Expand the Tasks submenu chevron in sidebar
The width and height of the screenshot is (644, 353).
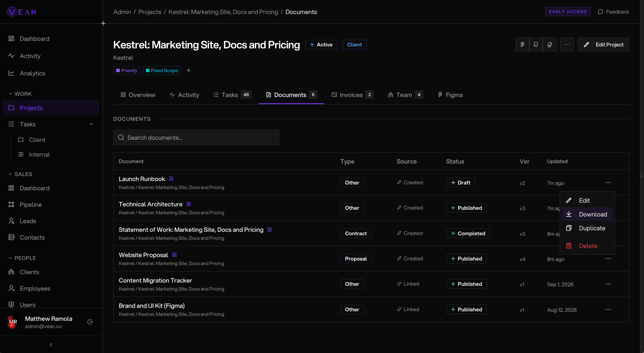(x=91, y=124)
